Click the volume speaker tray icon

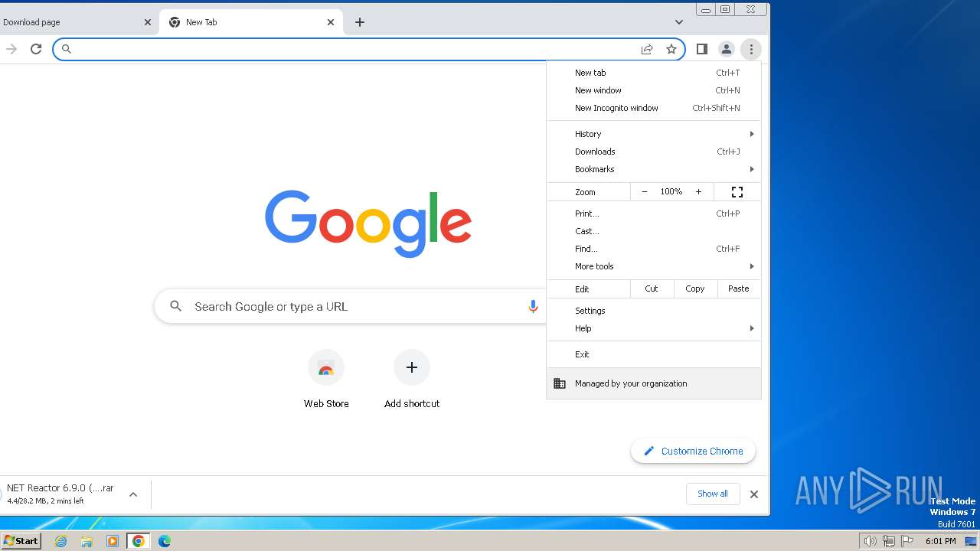870,541
